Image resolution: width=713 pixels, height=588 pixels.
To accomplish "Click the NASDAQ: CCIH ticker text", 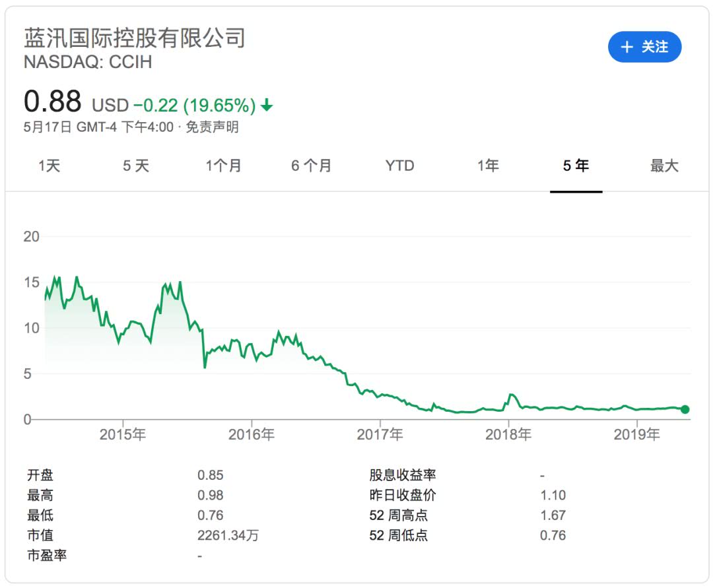I will tap(88, 62).
